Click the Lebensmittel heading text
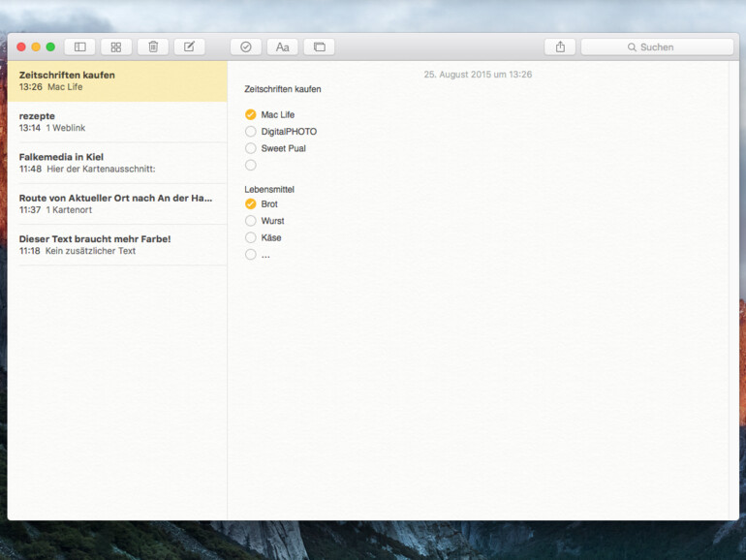The height and width of the screenshot is (560, 746). (269, 189)
